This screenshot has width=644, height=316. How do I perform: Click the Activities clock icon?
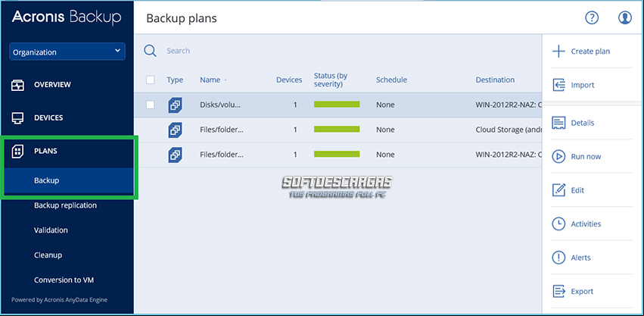click(558, 224)
